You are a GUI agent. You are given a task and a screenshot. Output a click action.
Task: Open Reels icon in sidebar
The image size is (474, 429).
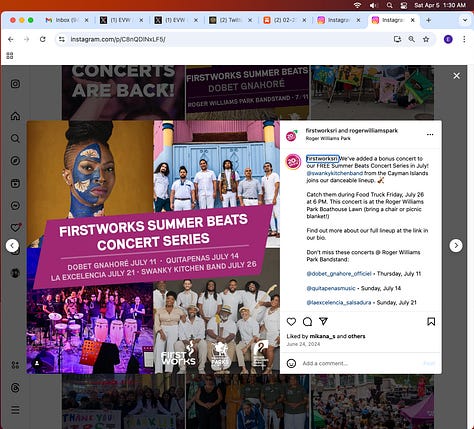click(x=15, y=183)
